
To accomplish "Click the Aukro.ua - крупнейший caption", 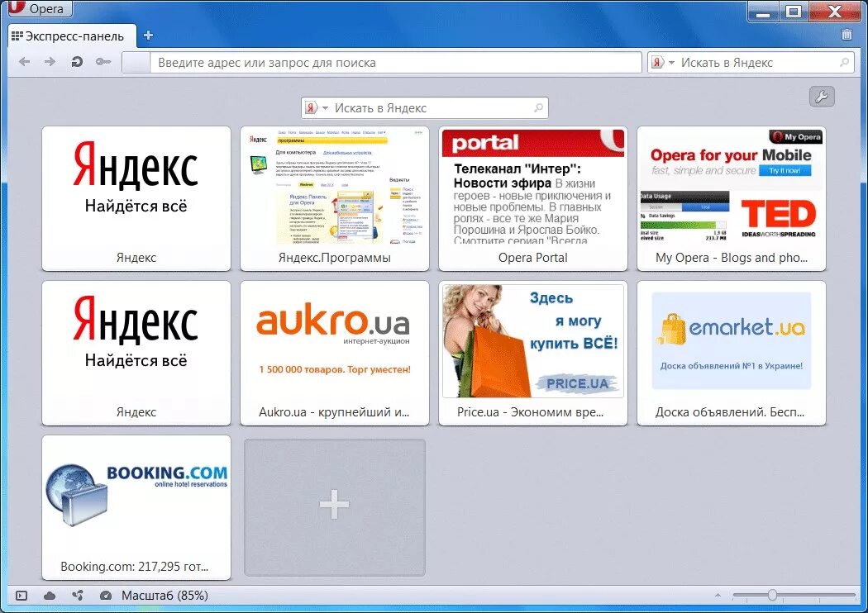I will pyautogui.click(x=334, y=412).
